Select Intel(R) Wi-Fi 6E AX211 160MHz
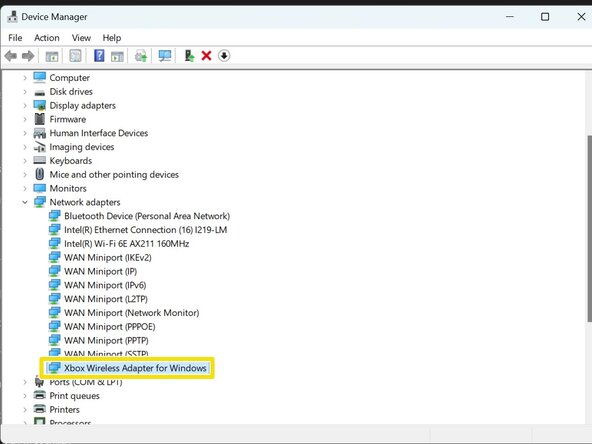 pos(126,244)
